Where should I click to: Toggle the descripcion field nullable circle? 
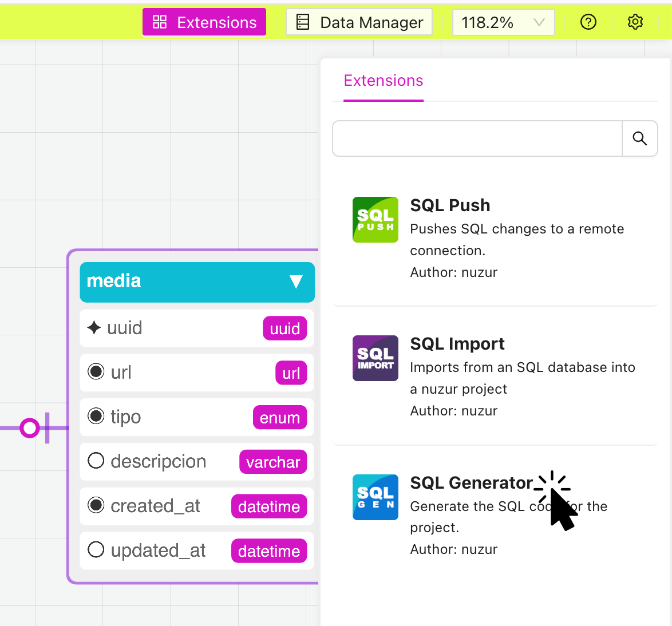pos(96,461)
